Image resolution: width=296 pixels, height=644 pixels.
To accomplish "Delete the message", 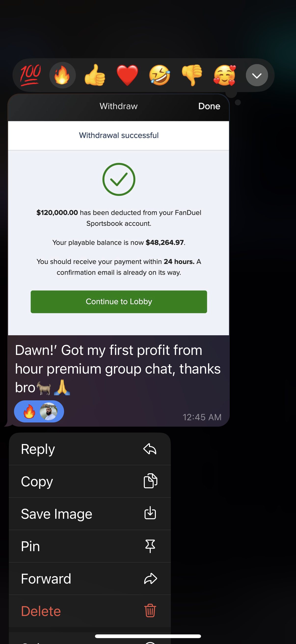I will pyautogui.click(x=90, y=611).
